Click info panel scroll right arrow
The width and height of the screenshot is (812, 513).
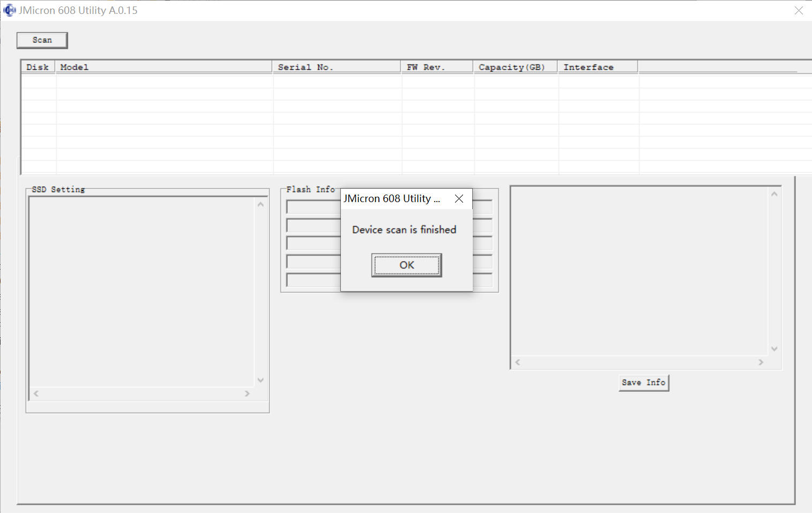click(761, 362)
